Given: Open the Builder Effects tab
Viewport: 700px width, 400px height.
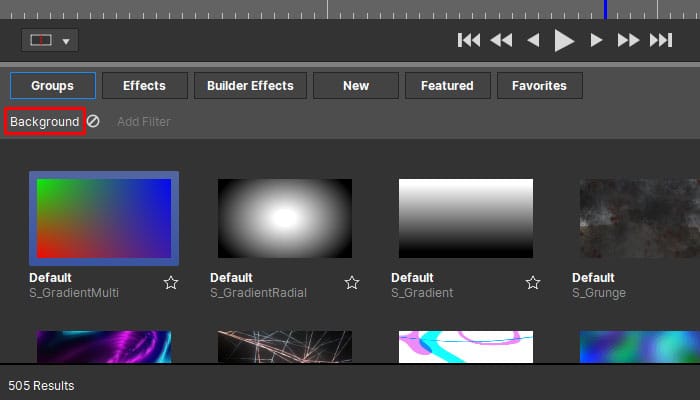Looking at the screenshot, I should [250, 86].
